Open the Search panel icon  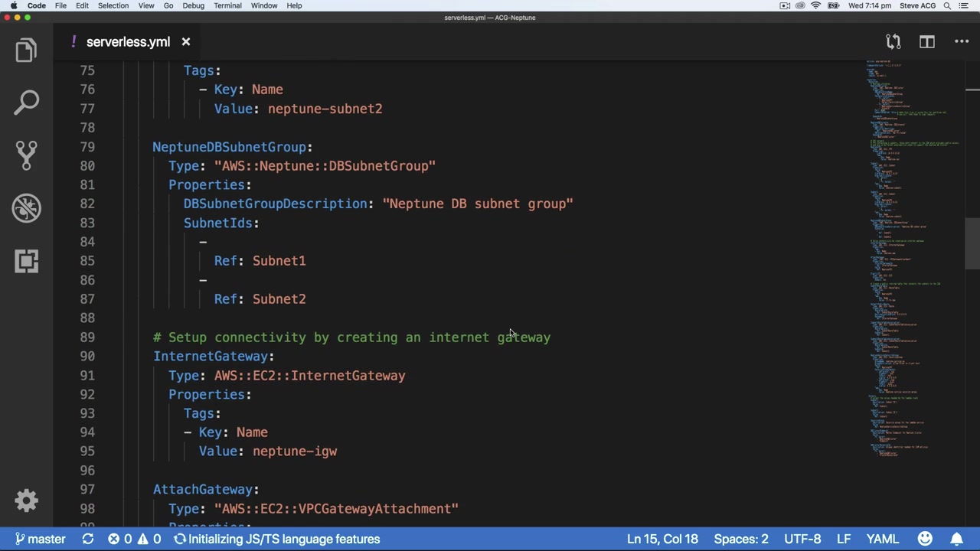[26, 103]
